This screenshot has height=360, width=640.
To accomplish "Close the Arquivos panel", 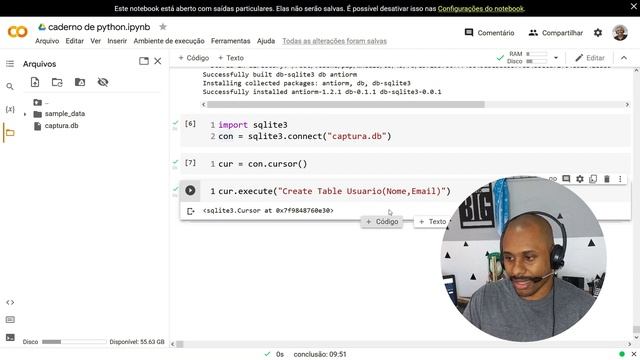I will coord(158,61).
